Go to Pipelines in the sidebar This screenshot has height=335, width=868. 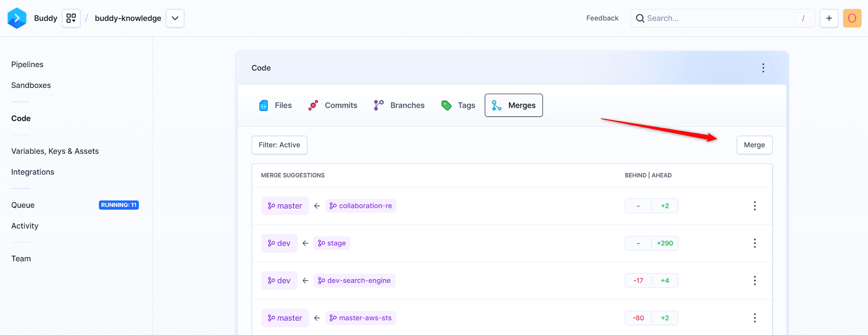[x=27, y=64]
